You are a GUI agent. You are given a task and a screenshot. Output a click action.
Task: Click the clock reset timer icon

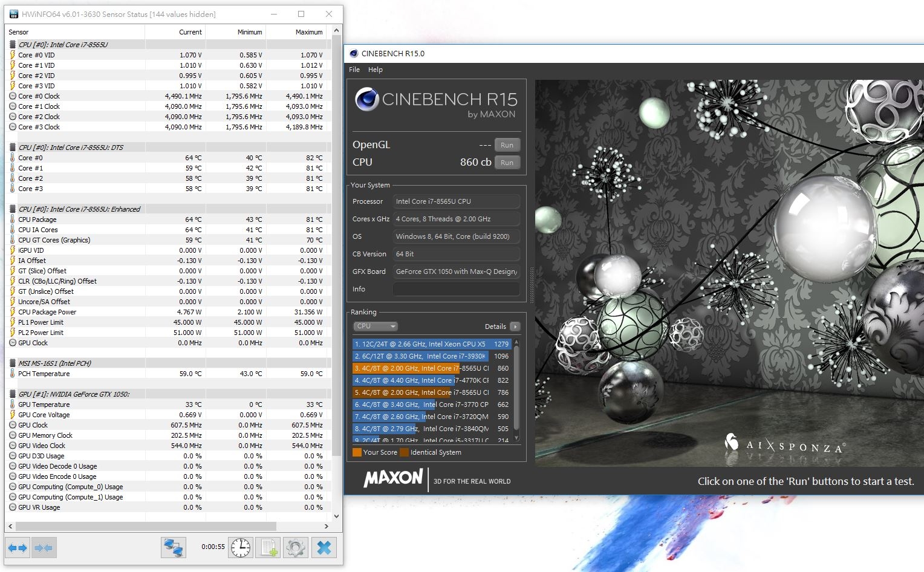(241, 548)
